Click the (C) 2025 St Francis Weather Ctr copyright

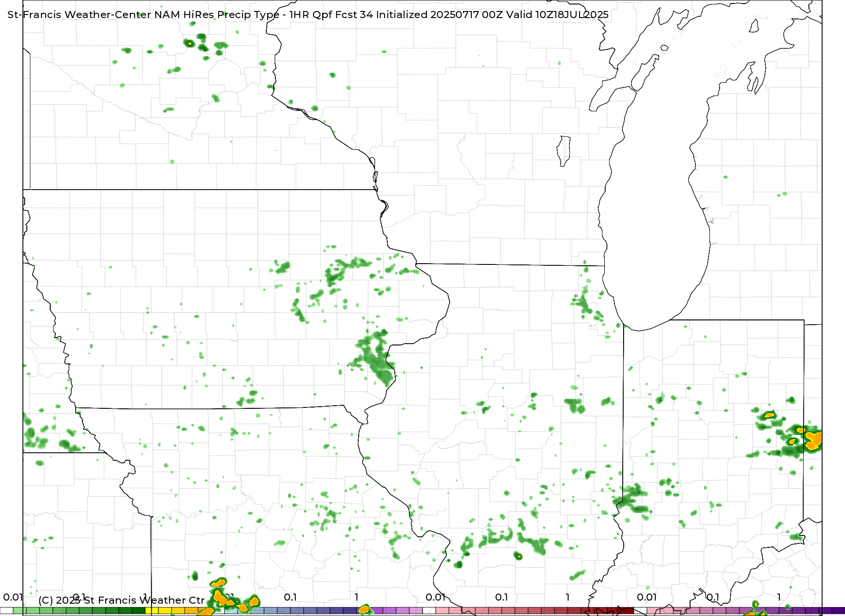122,600
